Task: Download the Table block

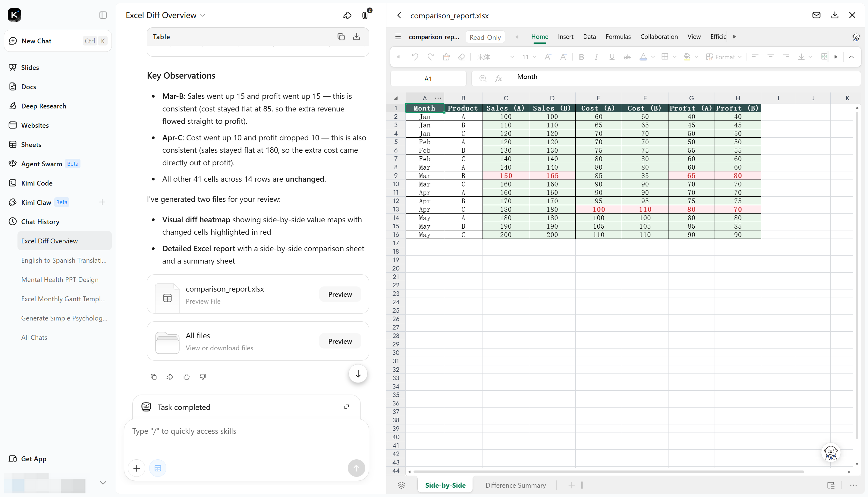Action: pyautogui.click(x=357, y=36)
